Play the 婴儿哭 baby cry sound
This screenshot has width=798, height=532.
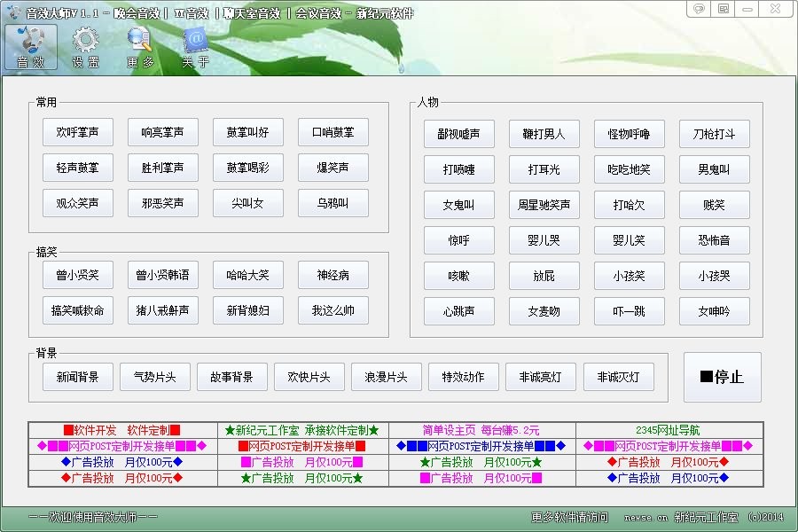tap(544, 240)
